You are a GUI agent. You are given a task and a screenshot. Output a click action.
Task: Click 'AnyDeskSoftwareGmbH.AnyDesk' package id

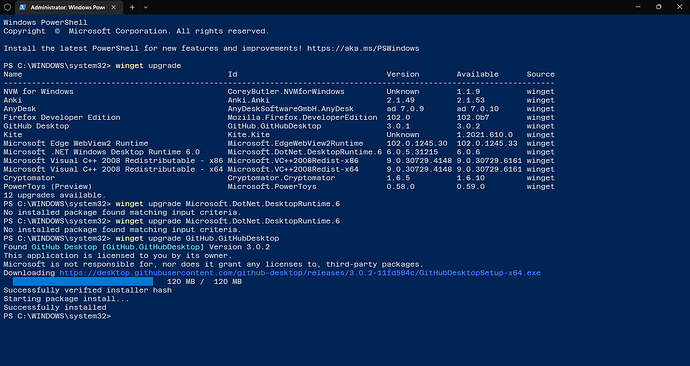click(x=290, y=109)
